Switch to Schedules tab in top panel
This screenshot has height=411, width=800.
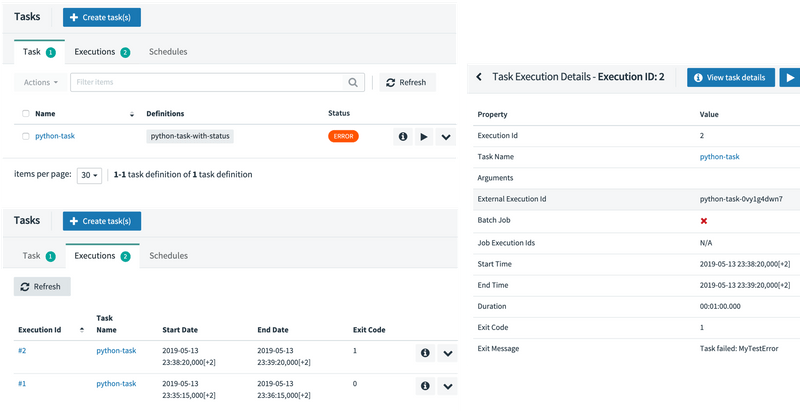click(x=167, y=52)
